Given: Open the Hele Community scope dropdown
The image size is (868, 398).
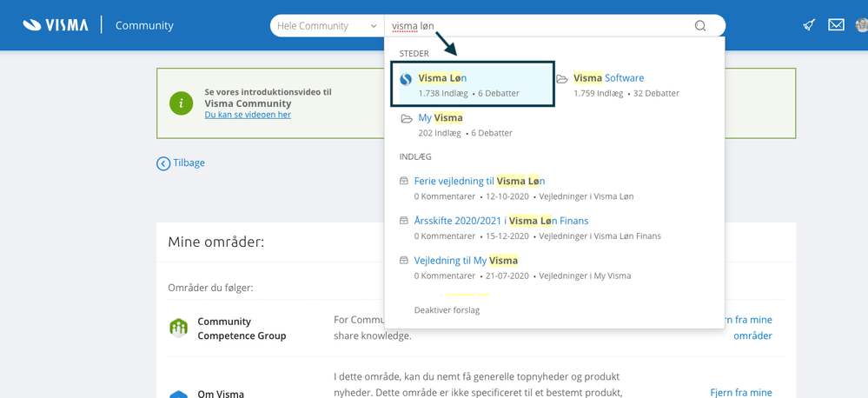Looking at the screenshot, I should pyautogui.click(x=328, y=26).
